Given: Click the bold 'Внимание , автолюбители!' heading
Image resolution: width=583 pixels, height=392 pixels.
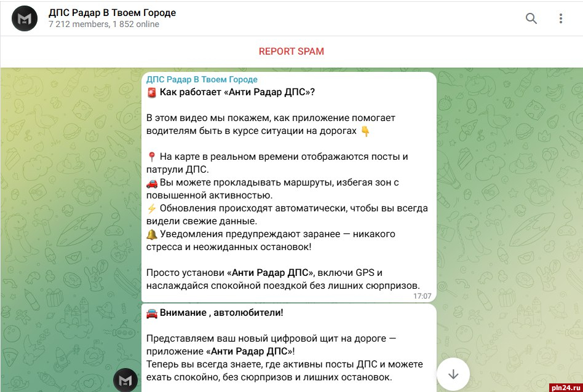Looking at the screenshot, I should tap(222, 313).
